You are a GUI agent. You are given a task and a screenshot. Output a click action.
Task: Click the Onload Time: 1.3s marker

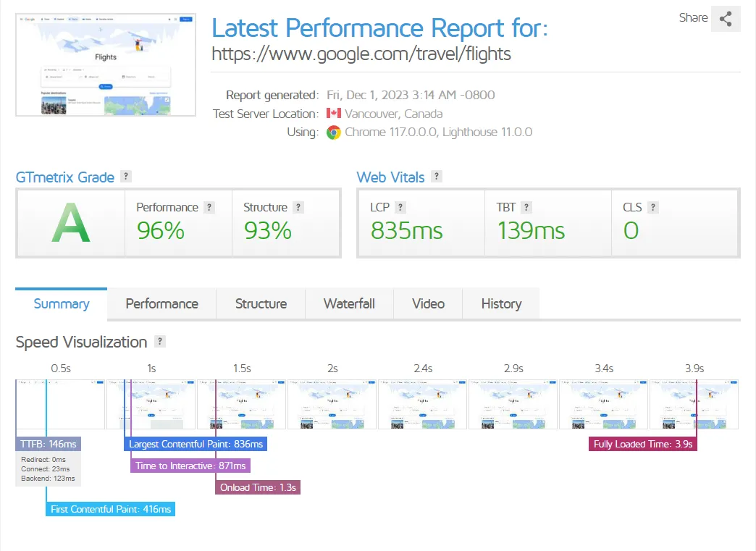(x=258, y=487)
